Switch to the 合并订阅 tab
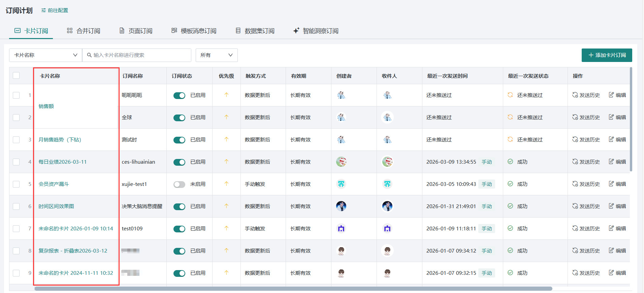Screen dimensions: 644x293 [x=84, y=31]
